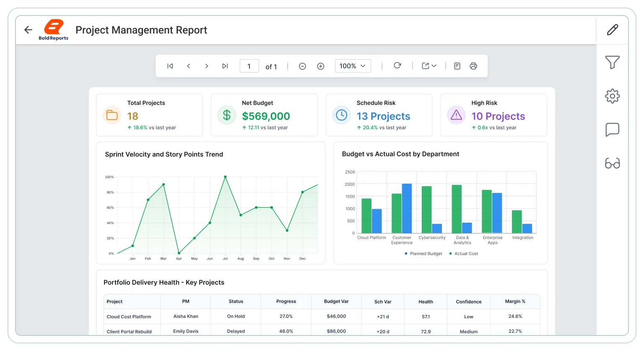This screenshot has width=644, height=351.
Task: Open the filter funnel panel
Action: point(613,62)
